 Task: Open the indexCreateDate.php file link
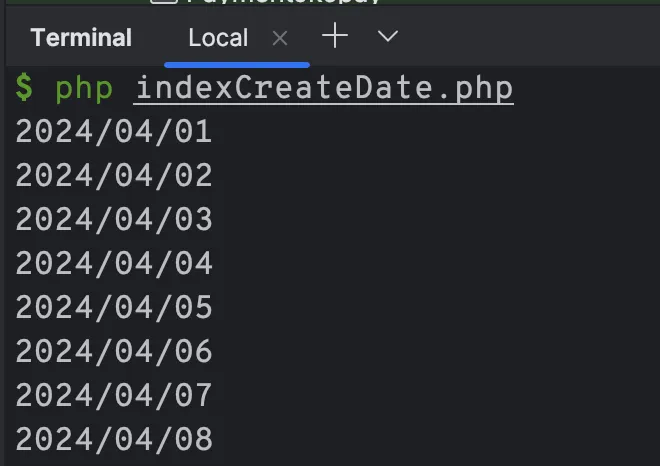[324, 88]
